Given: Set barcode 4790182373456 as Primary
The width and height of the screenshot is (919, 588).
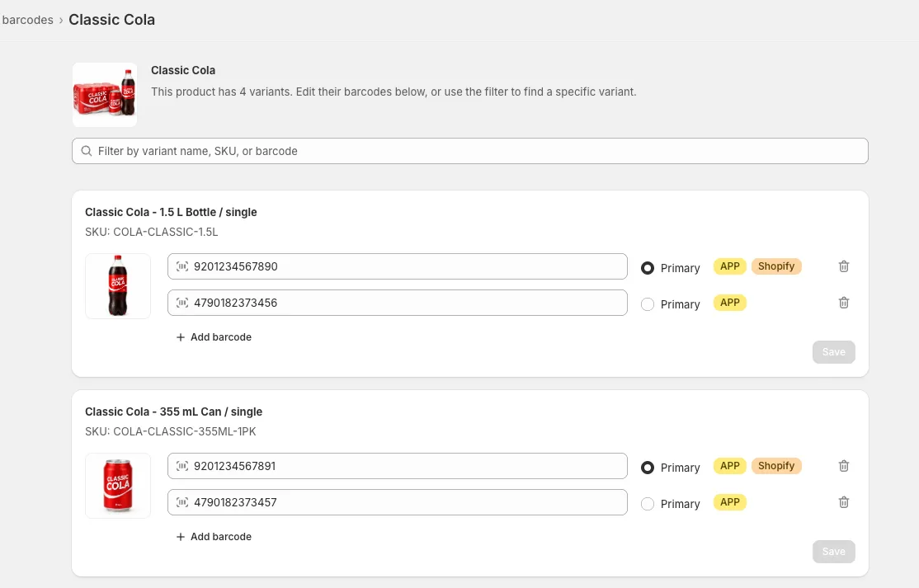Looking at the screenshot, I should coord(647,304).
